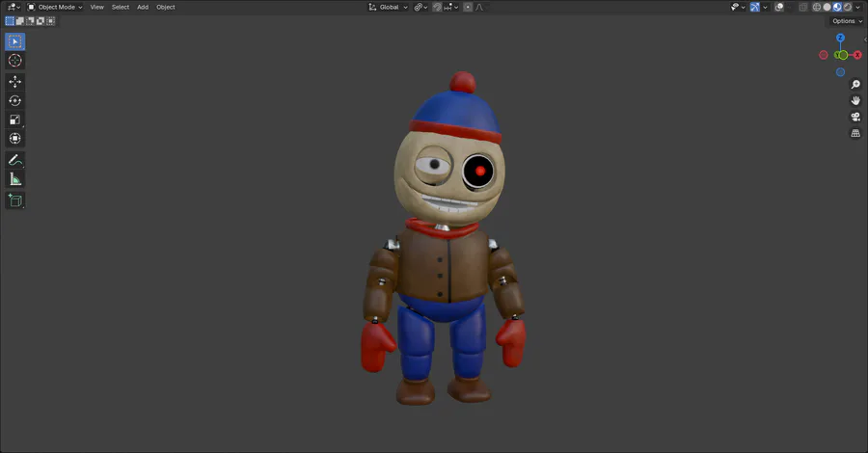Switch to solid viewport shading

point(827,7)
